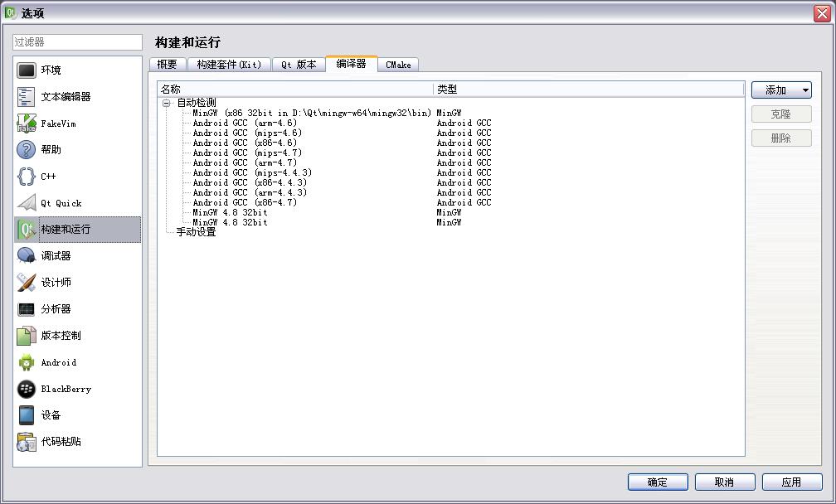This screenshot has width=836, height=504.
Task: Select the 编译器 tab
Action: pyautogui.click(x=352, y=63)
